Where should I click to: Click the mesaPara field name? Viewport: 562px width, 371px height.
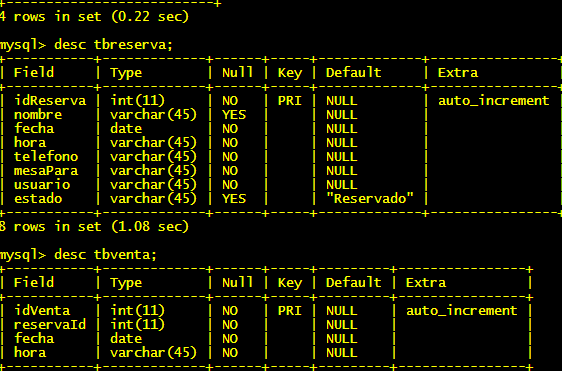coord(46,171)
